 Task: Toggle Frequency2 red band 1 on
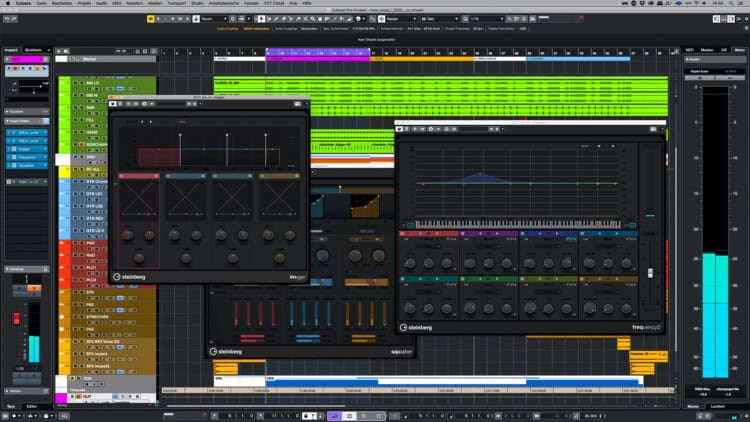(x=402, y=233)
